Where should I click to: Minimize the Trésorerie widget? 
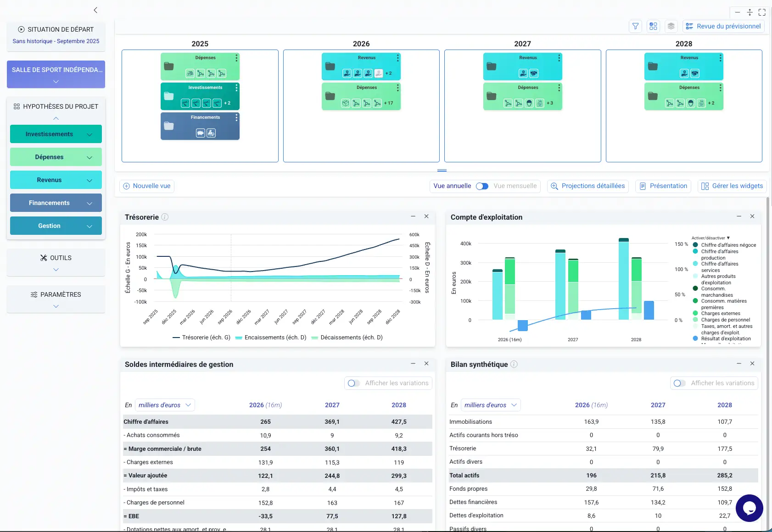coord(413,216)
